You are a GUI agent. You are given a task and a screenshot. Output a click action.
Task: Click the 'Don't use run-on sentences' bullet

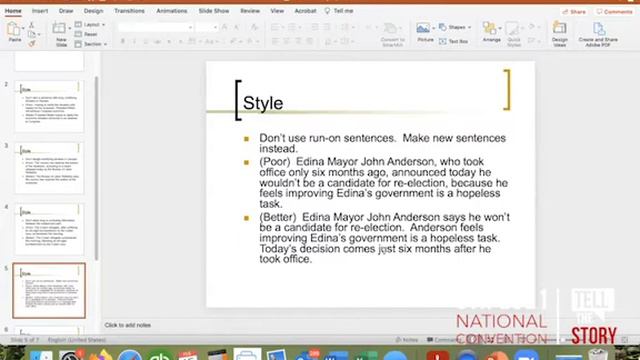(x=382, y=143)
